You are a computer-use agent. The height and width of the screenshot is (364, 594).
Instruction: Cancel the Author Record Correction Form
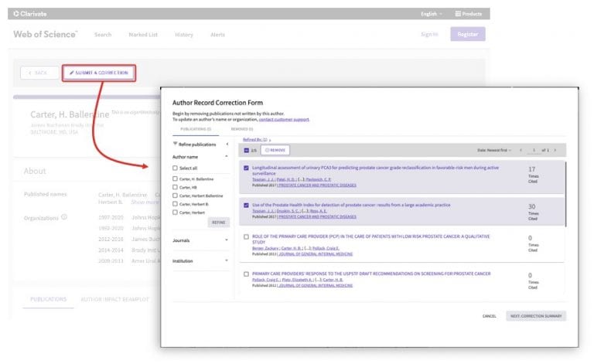click(x=489, y=316)
